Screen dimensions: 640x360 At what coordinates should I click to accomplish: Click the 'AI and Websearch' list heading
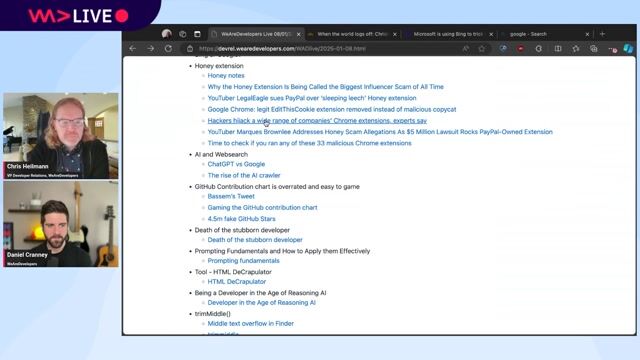pos(221,154)
